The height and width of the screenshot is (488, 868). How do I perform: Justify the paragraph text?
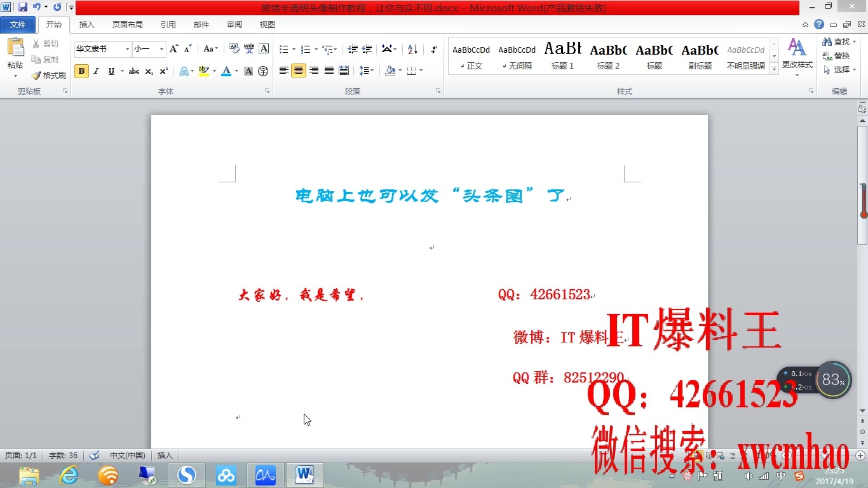[329, 71]
